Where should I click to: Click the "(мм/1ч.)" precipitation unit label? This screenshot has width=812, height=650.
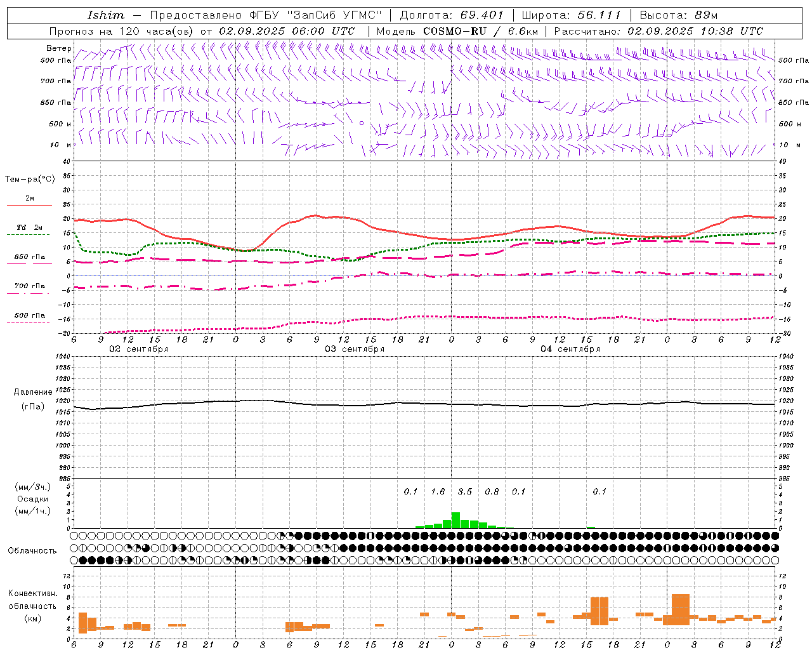click(x=33, y=511)
